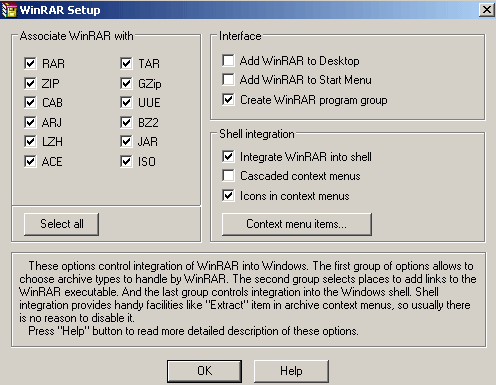496x385 pixels.
Task: Disable the LZH association checkbox
Action: (x=30, y=142)
